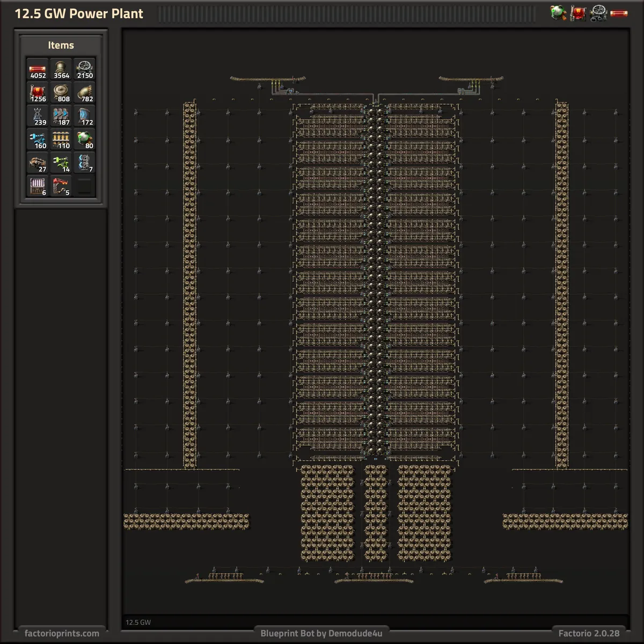Click the blueprint preview image
This screenshot has width=644, height=644.
[375, 322]
